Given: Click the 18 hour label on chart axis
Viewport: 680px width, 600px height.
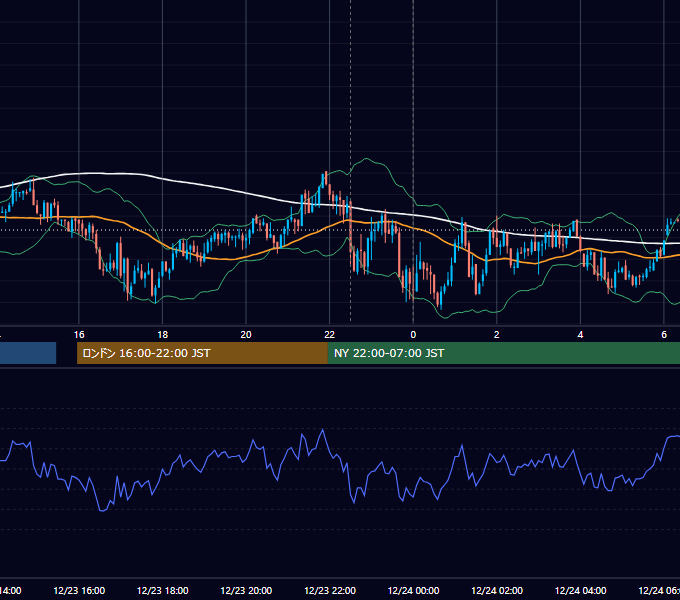Looking at the screenshot, I should tap(163, 335).
